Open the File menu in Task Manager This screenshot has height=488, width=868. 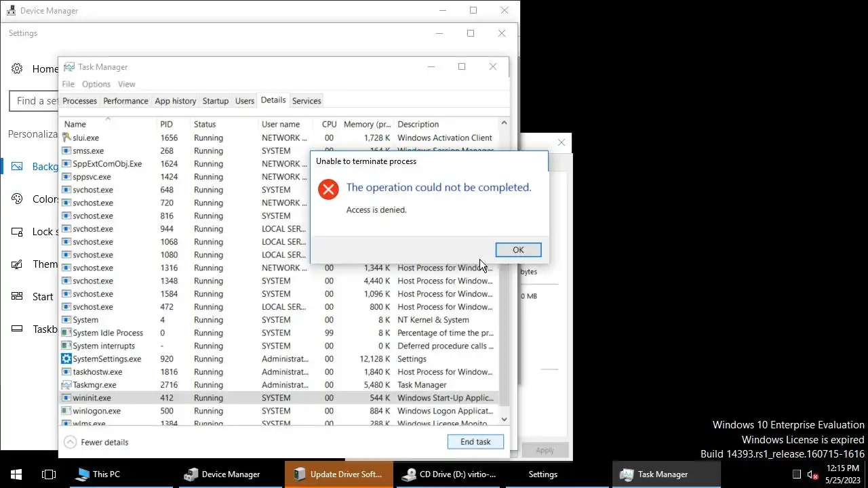coord(68,84)
